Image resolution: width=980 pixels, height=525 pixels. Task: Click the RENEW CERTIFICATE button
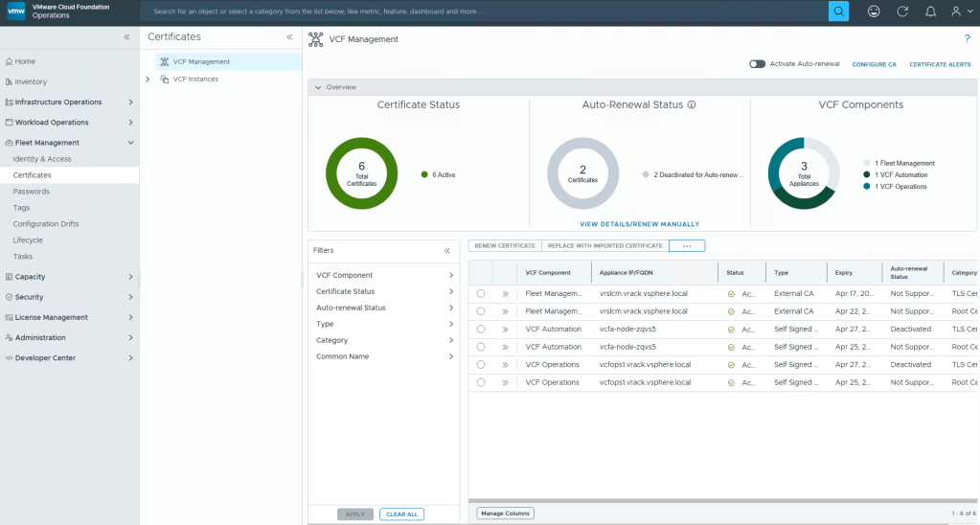coord(505,246)
